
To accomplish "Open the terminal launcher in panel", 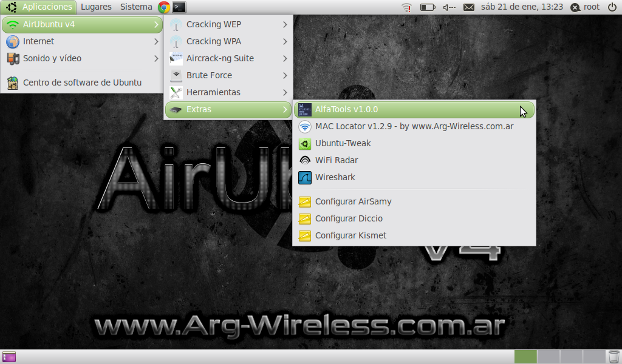I will tap(179, 7).
